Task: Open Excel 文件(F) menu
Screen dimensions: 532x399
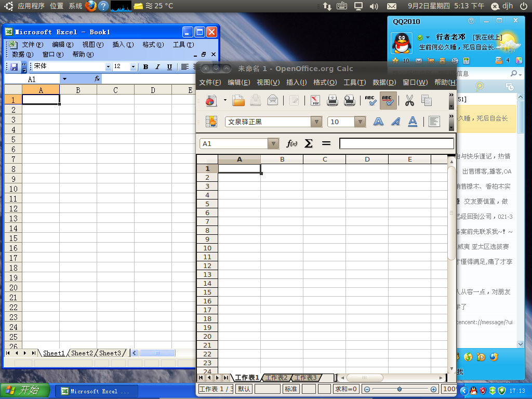Action: click(33, 45)
